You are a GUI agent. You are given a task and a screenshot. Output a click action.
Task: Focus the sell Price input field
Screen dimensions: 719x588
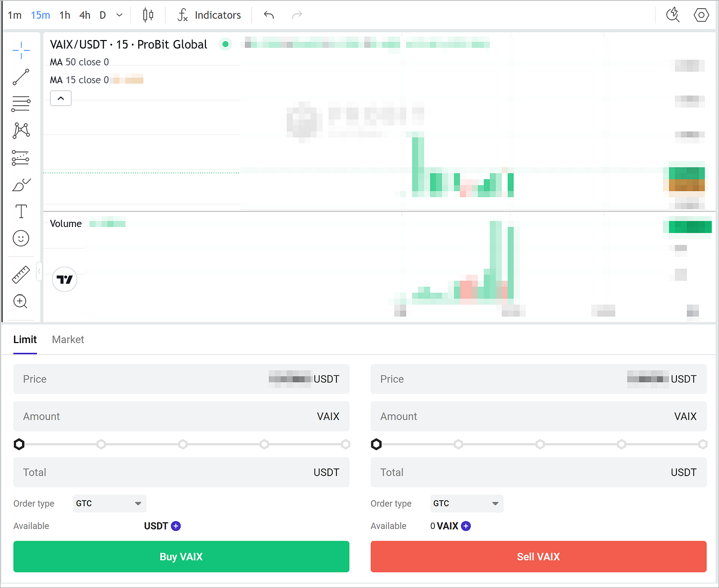click(539, 379)
